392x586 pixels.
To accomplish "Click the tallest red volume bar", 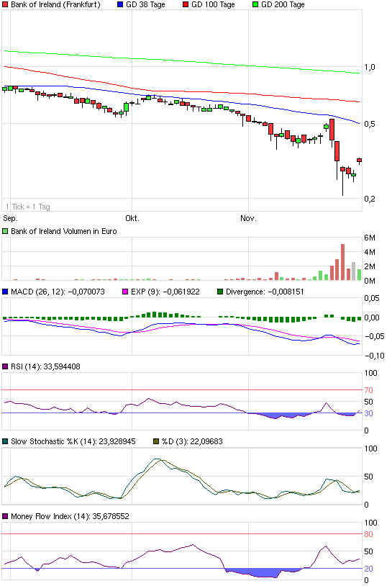I will [x=342, y=262].
